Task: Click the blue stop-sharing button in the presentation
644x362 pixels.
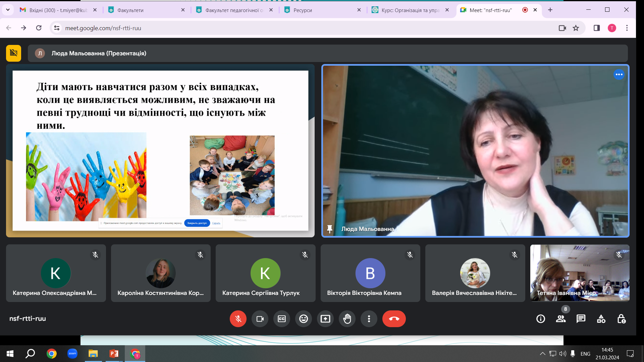Action: click(197, 223)
